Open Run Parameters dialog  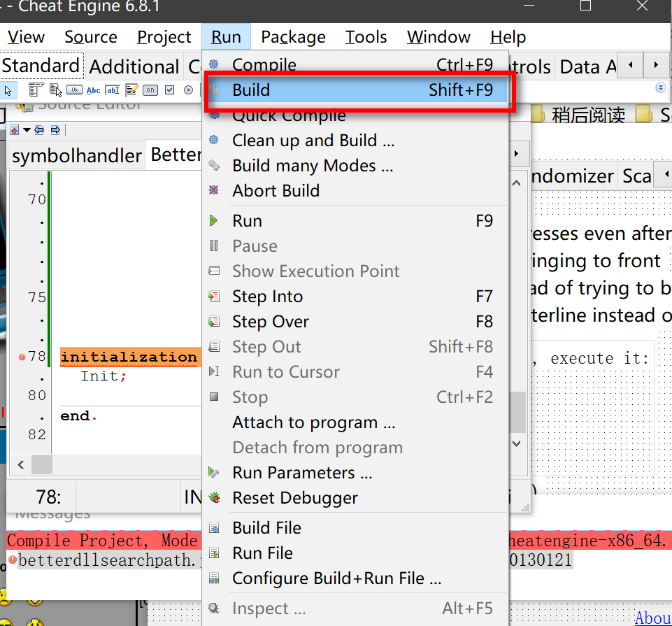tap(356, 473)
